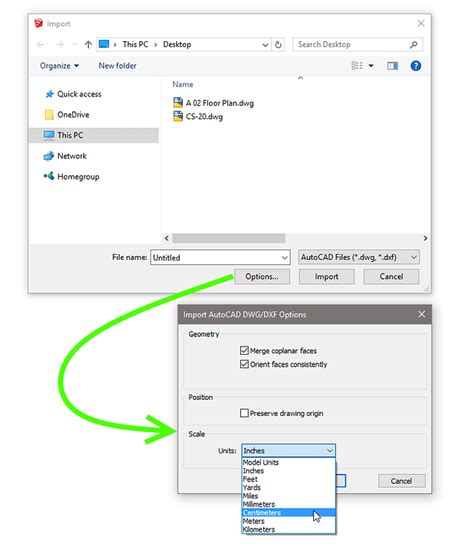Viewport: 474px width, 552px height.
Task: Click This PC in the address breadcrumb
Action: coord(135,44)
